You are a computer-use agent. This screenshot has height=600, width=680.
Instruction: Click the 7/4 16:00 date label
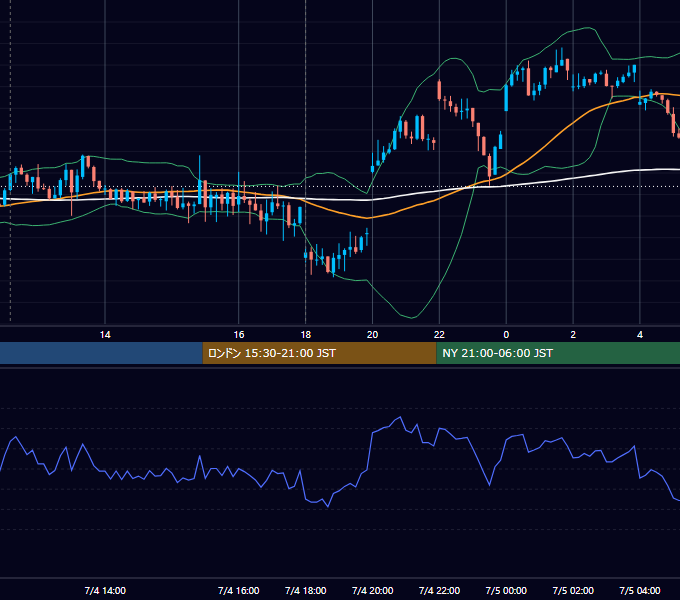239,590
